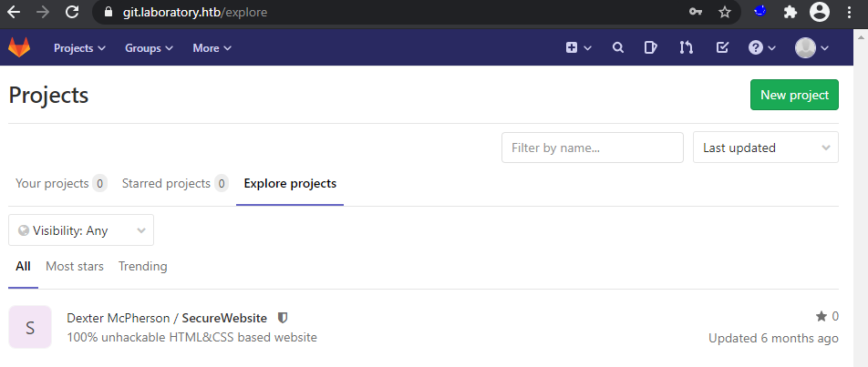Open the SecureWebsite project link
868x367 pixels.
[x=224, y=318]
